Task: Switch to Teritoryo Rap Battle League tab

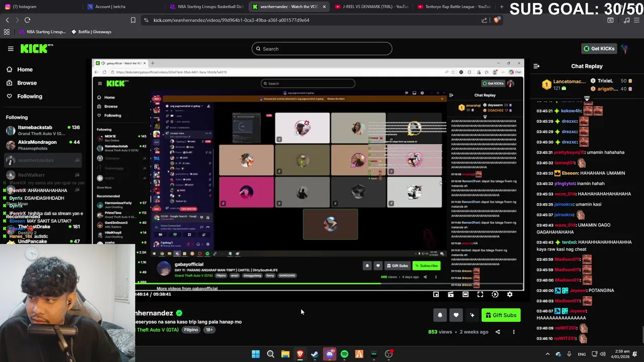Action: tap(455, 7)
